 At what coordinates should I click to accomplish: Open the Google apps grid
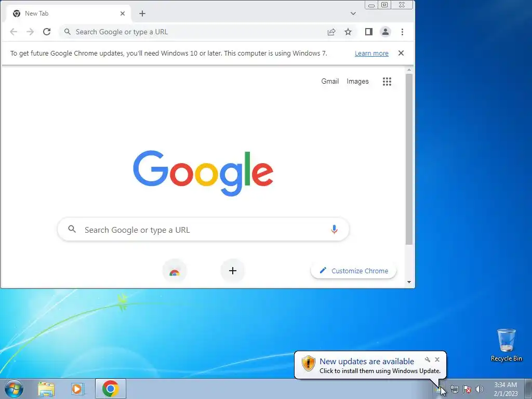click(x=387, y=82)
